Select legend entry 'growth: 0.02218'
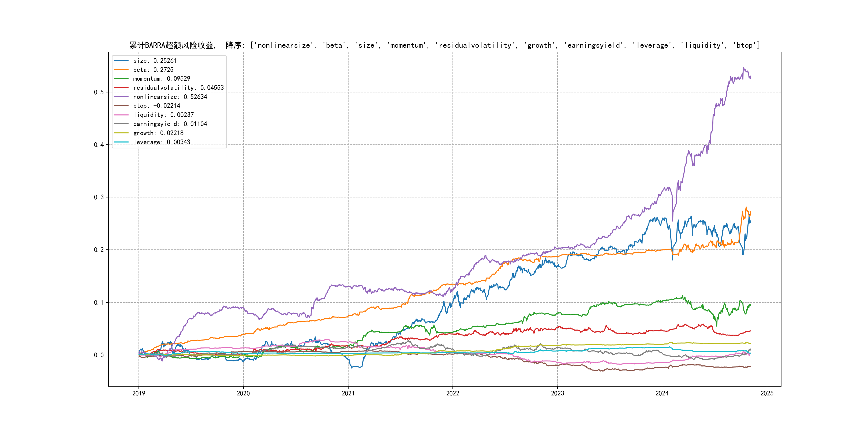The width and height of the screenshot is (868, 434). [x=158, y=133]
